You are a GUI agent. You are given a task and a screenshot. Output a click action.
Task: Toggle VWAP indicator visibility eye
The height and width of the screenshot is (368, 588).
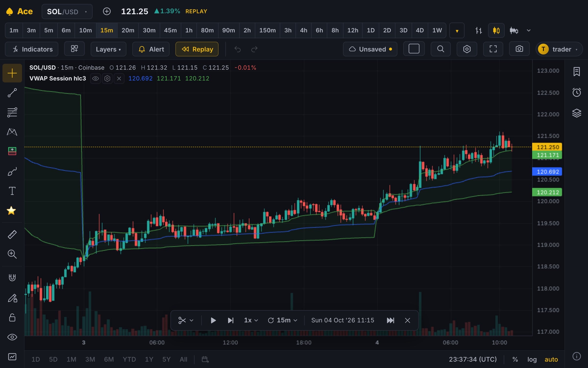pyautogui.click(x=95, y=79)
